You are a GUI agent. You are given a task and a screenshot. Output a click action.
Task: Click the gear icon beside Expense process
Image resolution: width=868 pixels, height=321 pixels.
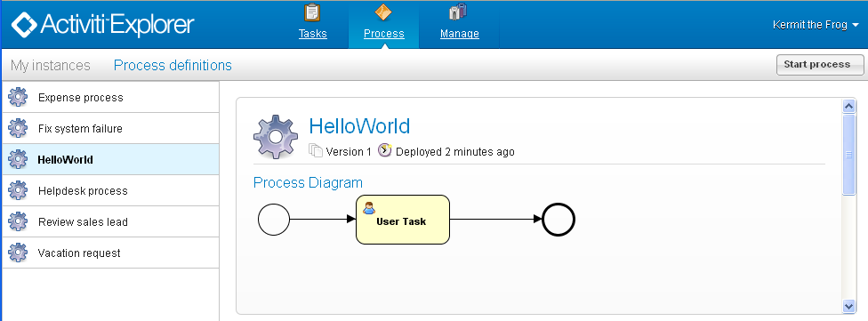(x=19, y=98)
